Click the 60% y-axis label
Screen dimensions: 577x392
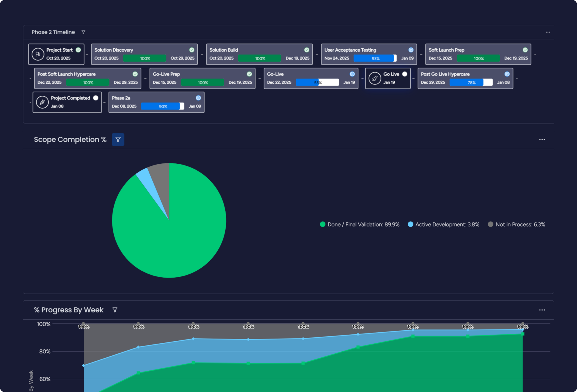pos(45,379)
